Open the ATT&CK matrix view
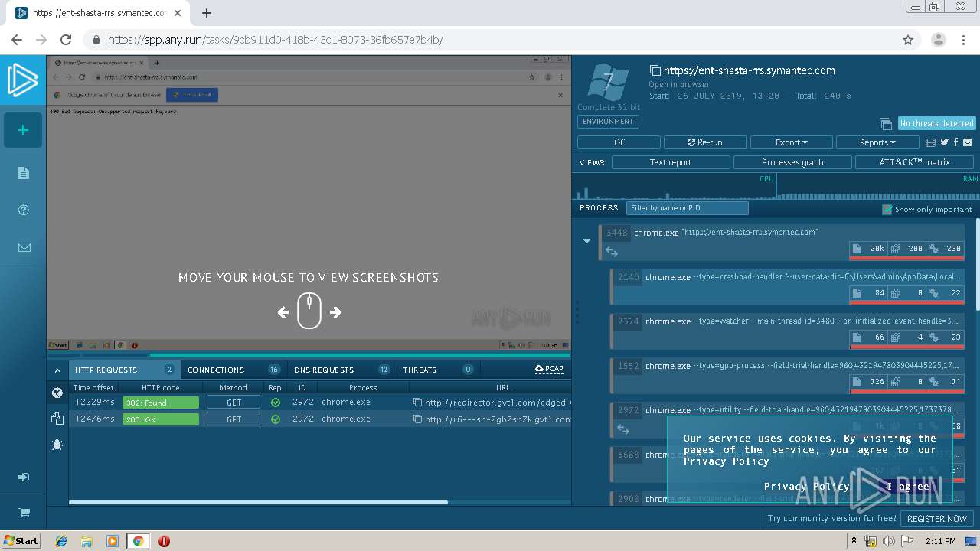The image size is (980, 551). [x=915, y=162]
